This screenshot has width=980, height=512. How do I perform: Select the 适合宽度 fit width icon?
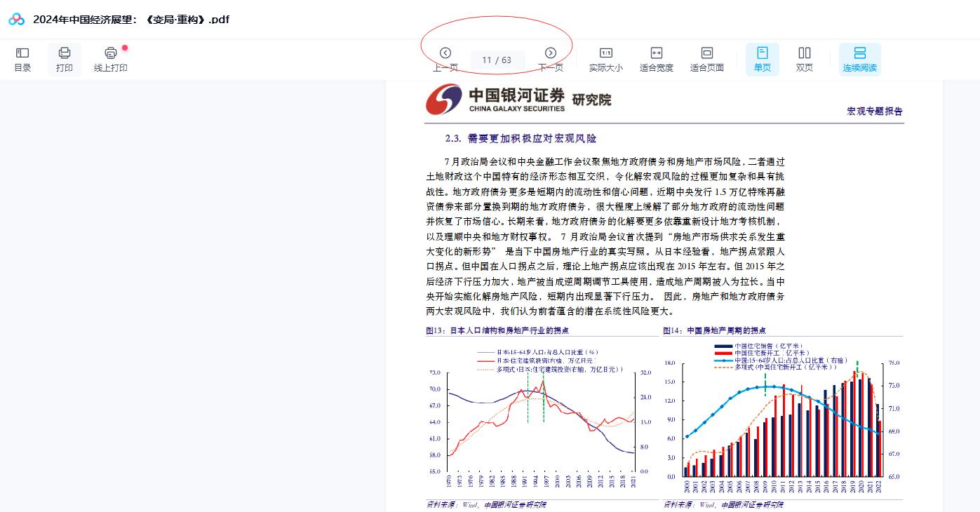(657, 59)
